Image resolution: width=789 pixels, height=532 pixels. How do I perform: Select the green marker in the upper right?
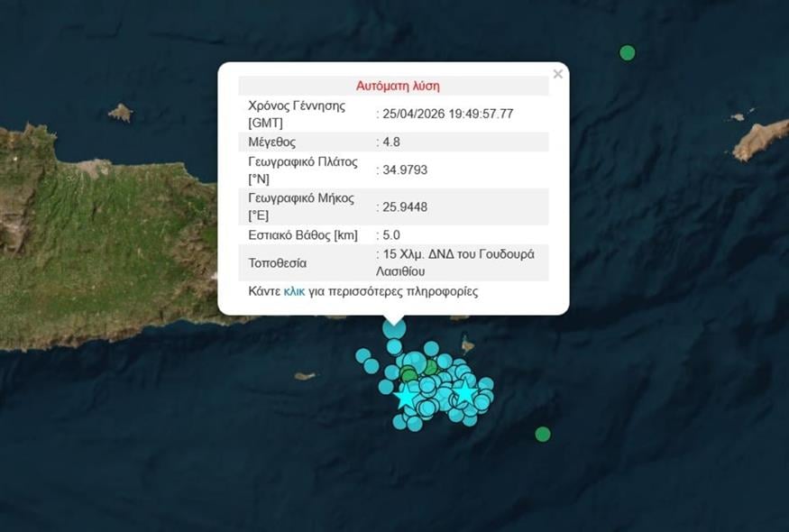pos(628,52)
